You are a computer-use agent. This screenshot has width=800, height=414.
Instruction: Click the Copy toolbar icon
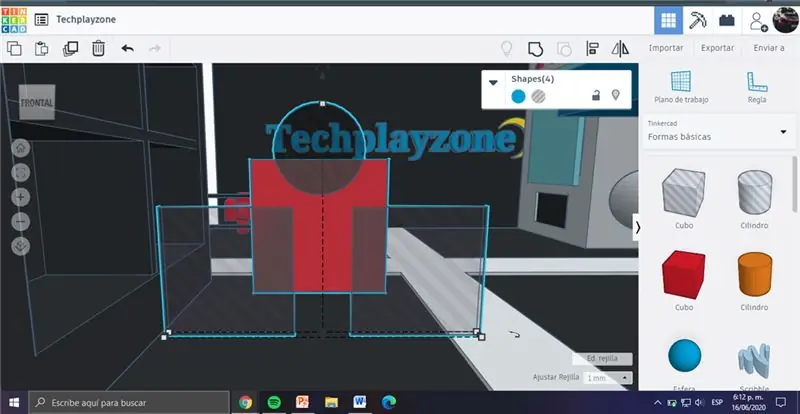coord(15,48)
